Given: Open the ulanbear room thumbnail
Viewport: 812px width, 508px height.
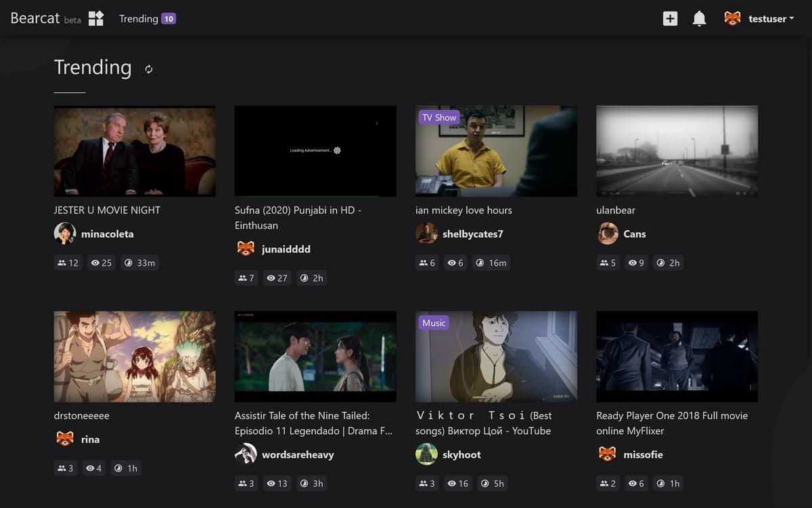Looking at the screenshot, I should 677,151.
